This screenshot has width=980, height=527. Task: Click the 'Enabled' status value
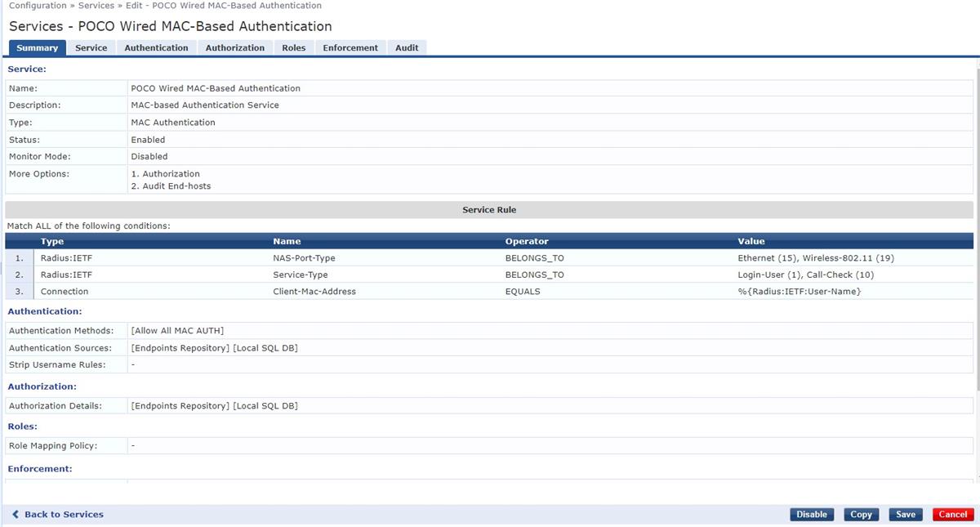coord(148,140)
